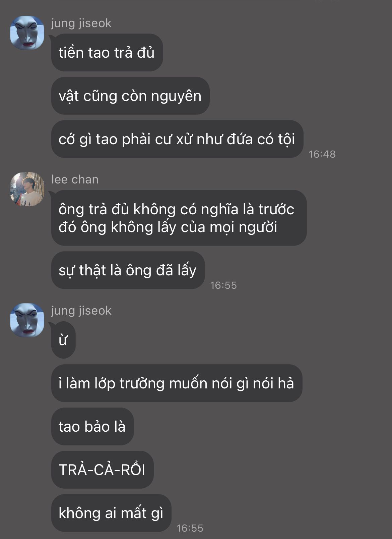The width and height of the screenshot is (392, 539).
Task: Tap message 'không ai mất gì'
Action: tap(111, 513)
